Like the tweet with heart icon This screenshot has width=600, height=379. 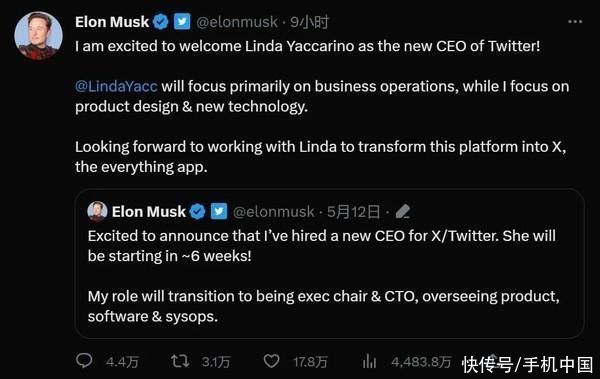[x=271, y=361]
